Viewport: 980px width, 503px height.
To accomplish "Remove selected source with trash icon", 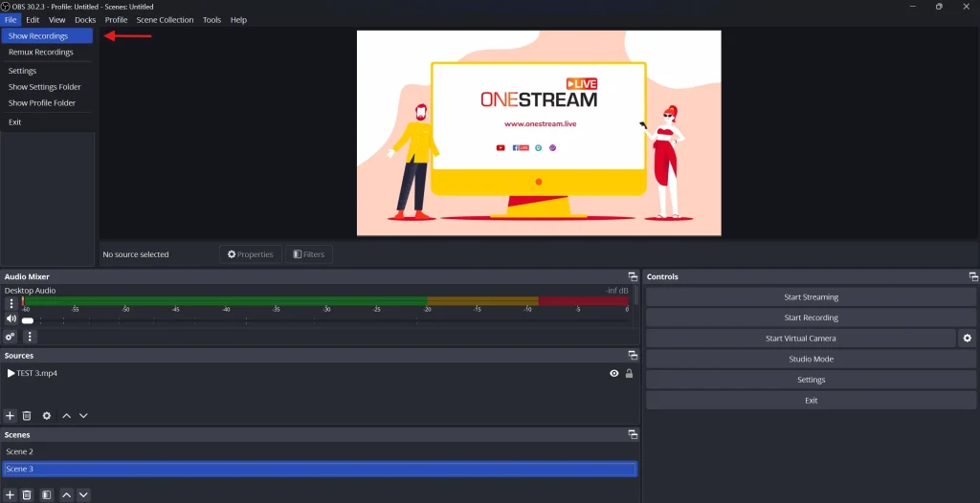I will [27, 416].
